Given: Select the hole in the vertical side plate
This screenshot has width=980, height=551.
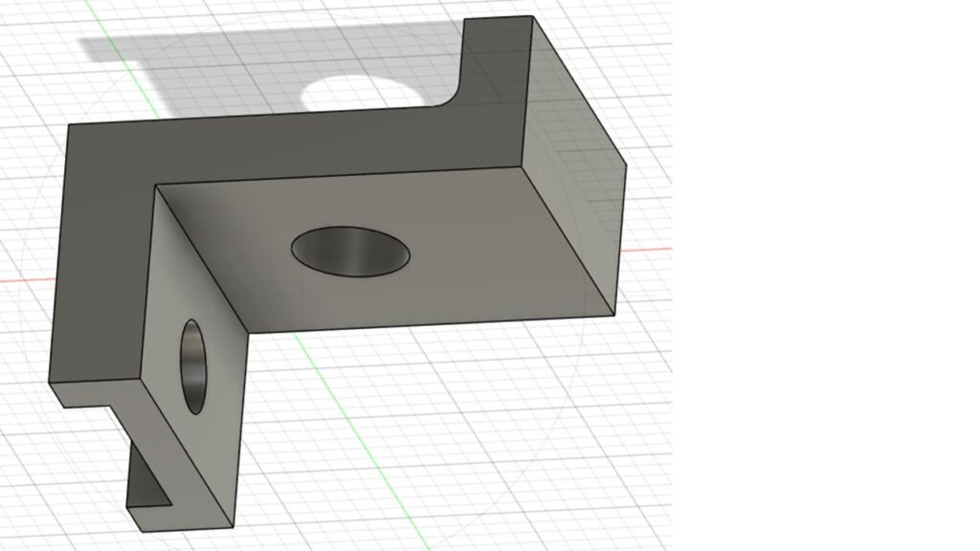Looking at the screenshot, I should (x=193, y=366).
